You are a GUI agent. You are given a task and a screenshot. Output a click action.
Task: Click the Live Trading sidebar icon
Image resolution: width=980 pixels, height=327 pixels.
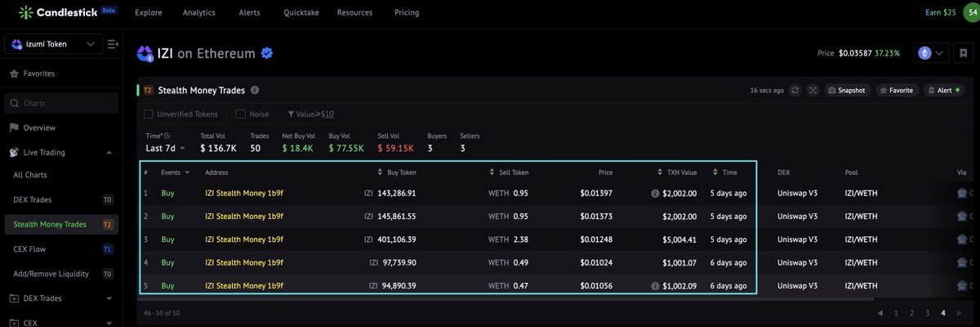tap(14, 152)
